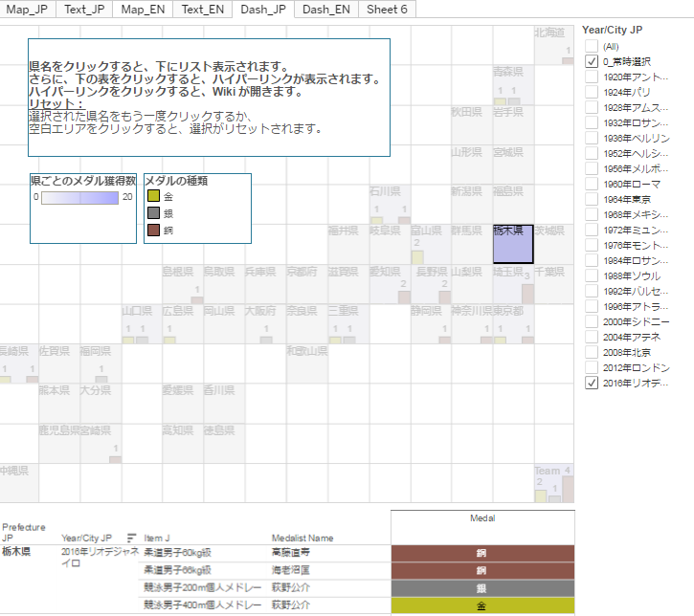The height and width of the screenshot is (616, 694).
Task: Toggle the (All) checkbox in year filter
Action: [592, 46]
